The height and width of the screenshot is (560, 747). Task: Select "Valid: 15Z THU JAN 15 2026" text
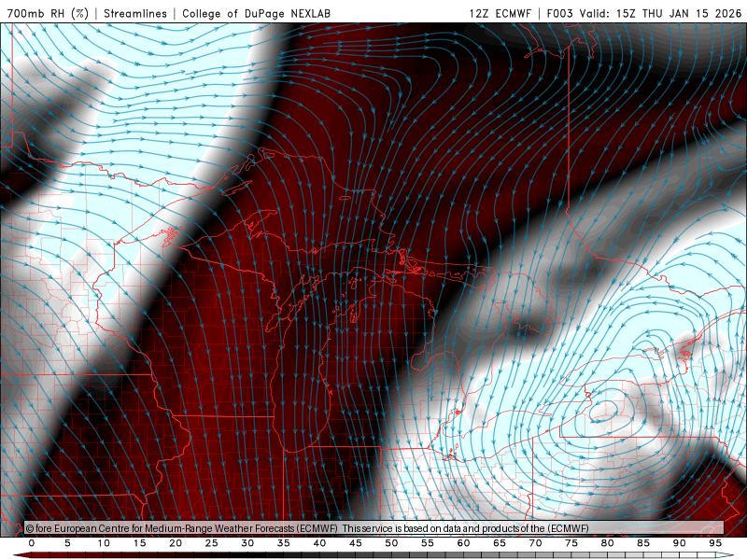pyautogui.click(x=661, y=13)
